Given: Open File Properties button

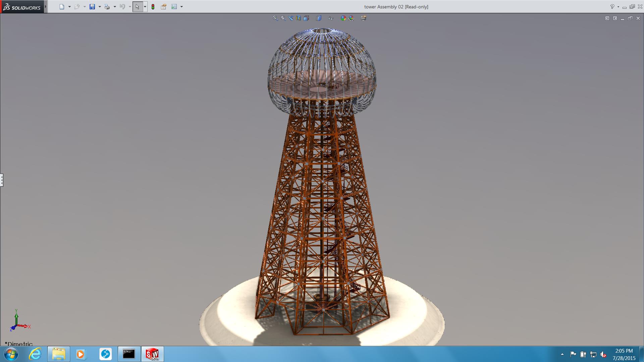Looking at the screenshot, I should (x=164, y=7).
